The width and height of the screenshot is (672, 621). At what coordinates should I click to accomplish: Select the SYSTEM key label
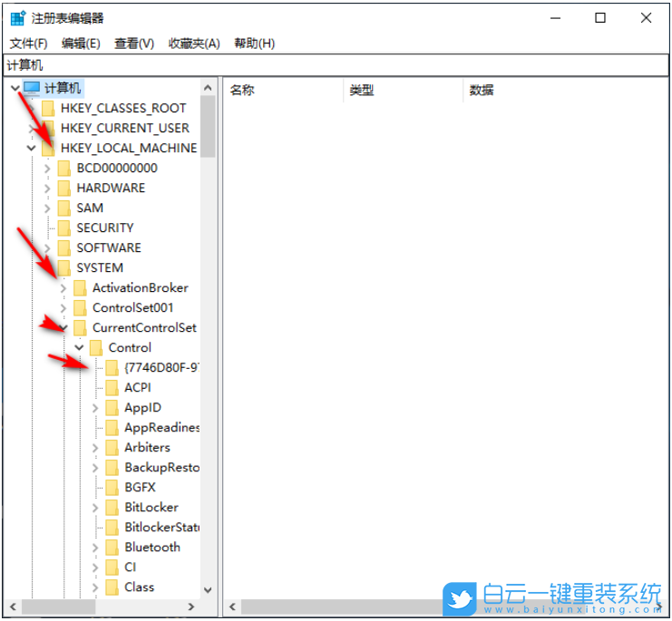tap(100, 267)
